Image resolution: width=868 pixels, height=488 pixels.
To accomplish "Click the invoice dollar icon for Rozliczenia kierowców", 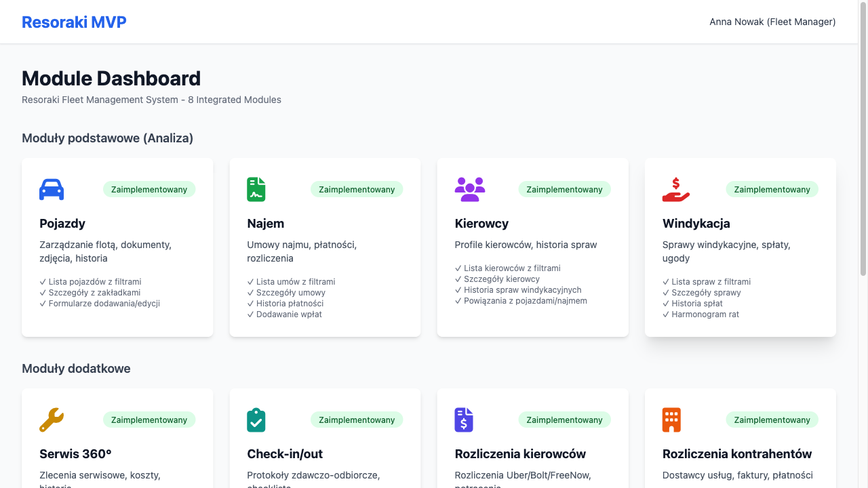I will pyautogui.click(x=464, y=420).
